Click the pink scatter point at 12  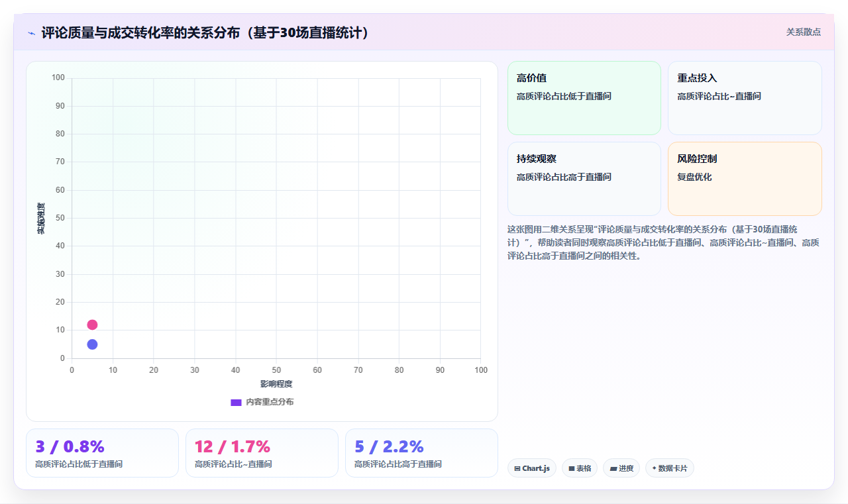[92, 325]
